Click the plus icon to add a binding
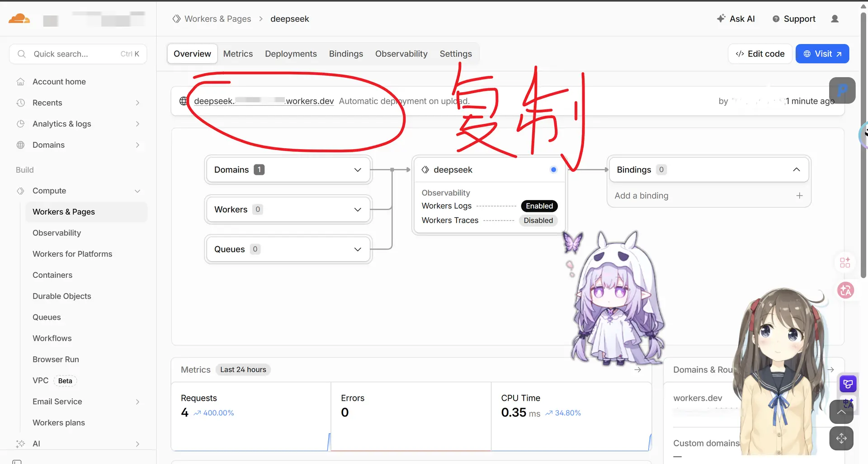 click(799, 196)
